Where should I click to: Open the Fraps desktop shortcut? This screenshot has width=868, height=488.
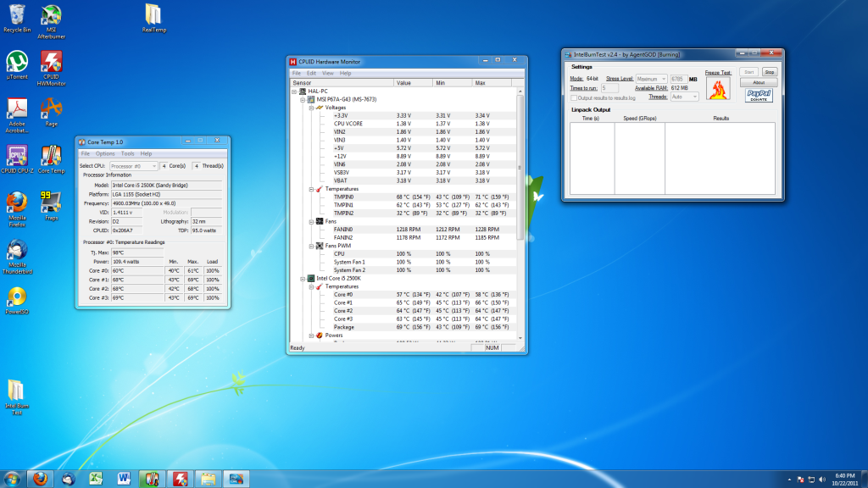click(x=51, y=204)
